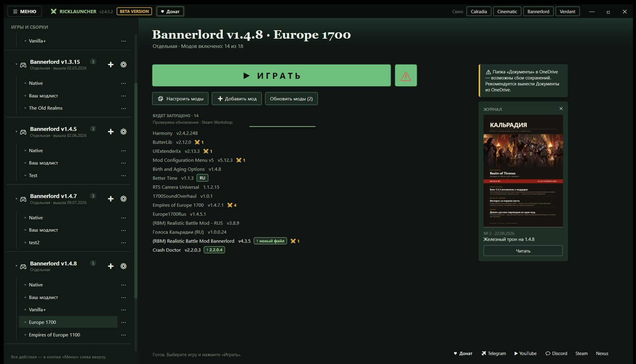Viewport: 636px width, 364px height.
Task: Click Обновить моды (2) button
Action: (291, 99)
